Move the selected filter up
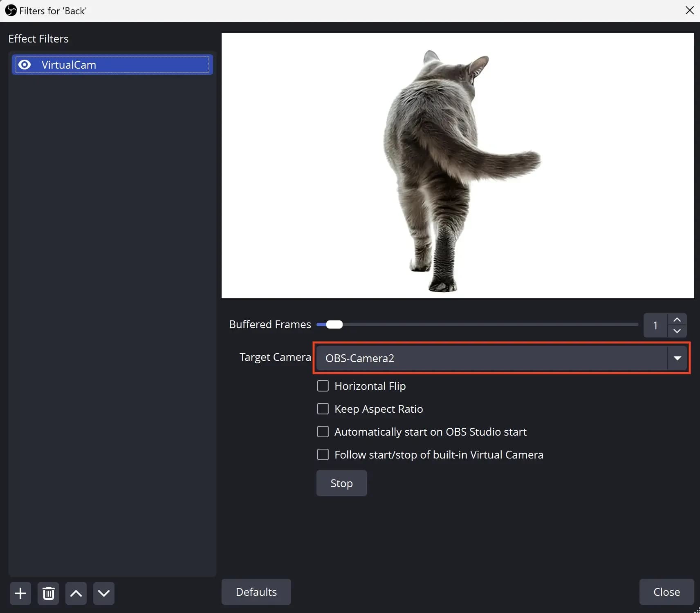The width and height of the screenshot is (700, 613). coord(76,593)
